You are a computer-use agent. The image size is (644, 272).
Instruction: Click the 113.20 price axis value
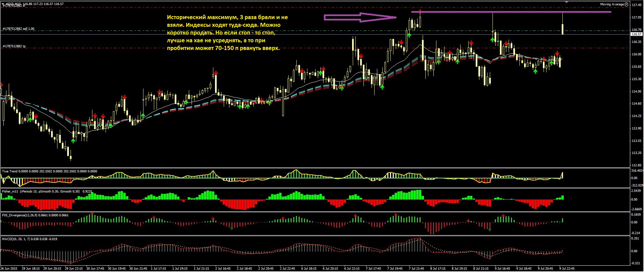point(637,153)
